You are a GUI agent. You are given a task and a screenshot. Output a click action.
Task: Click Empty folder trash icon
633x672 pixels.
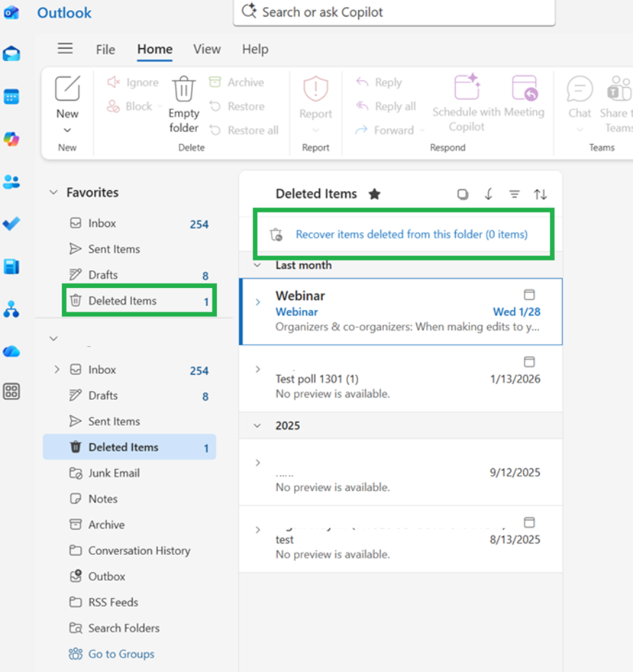click(184, 89)
